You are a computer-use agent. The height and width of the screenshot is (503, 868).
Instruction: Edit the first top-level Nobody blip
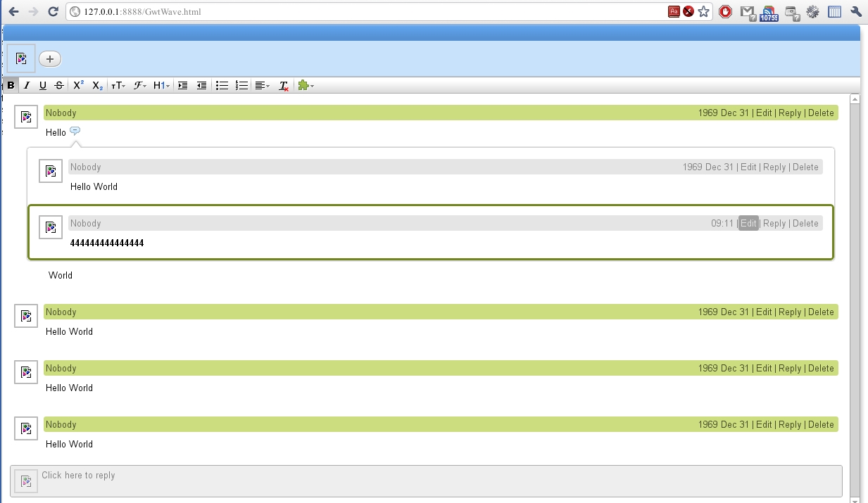pyautogui.click(x=764, y=113)
